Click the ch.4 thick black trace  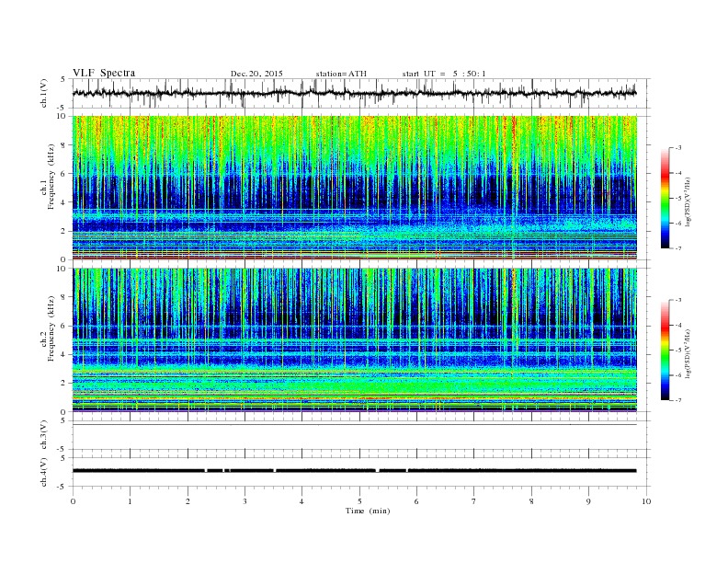point(355,471)
